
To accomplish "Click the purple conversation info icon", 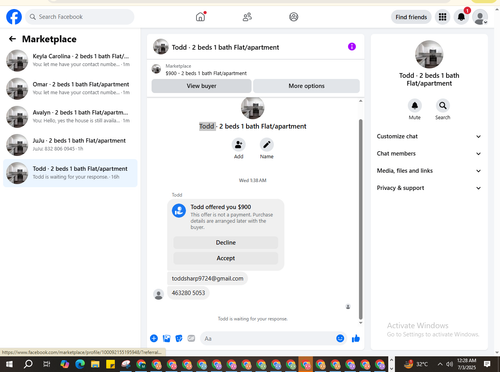I will click(x=352, y=47).
